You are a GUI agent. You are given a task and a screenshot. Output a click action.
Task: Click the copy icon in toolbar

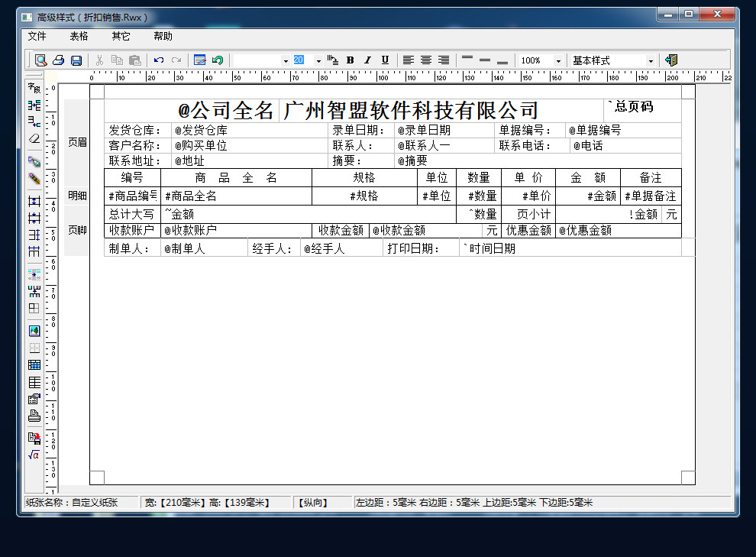117,60
